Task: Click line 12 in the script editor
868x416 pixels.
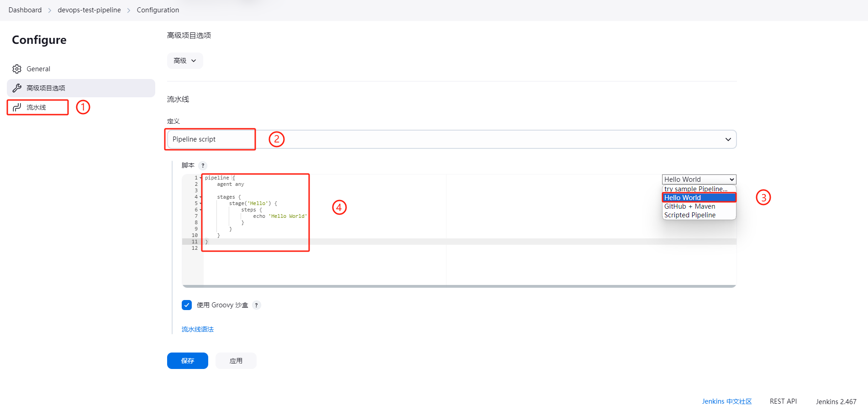Action: pyautogui.click(x=470, y=248)
